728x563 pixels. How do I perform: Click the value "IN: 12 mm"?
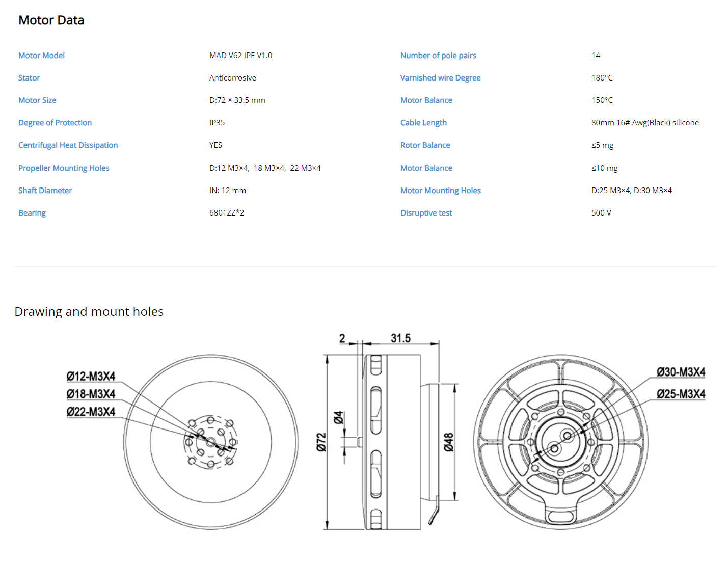[x=228, y=191]
